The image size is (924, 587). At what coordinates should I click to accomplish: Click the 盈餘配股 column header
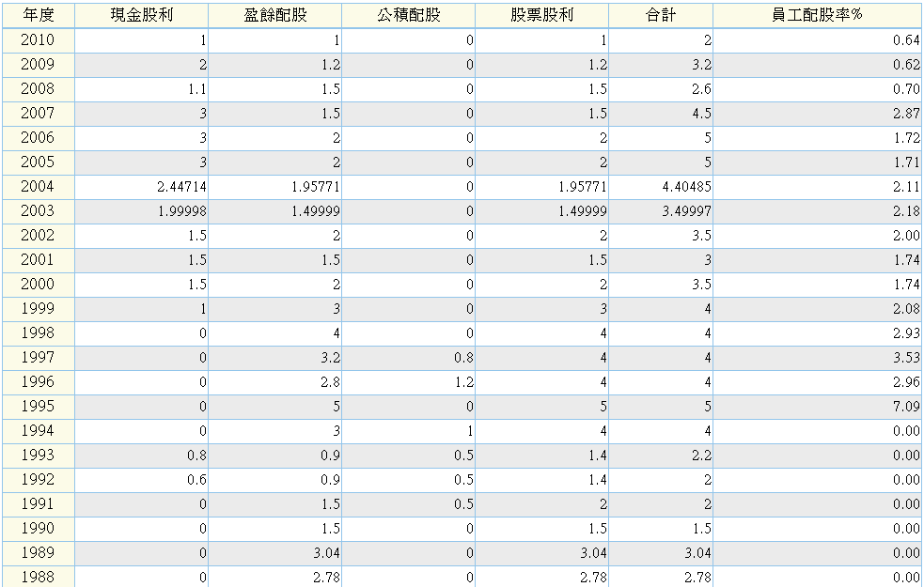(x=275, y=15)
